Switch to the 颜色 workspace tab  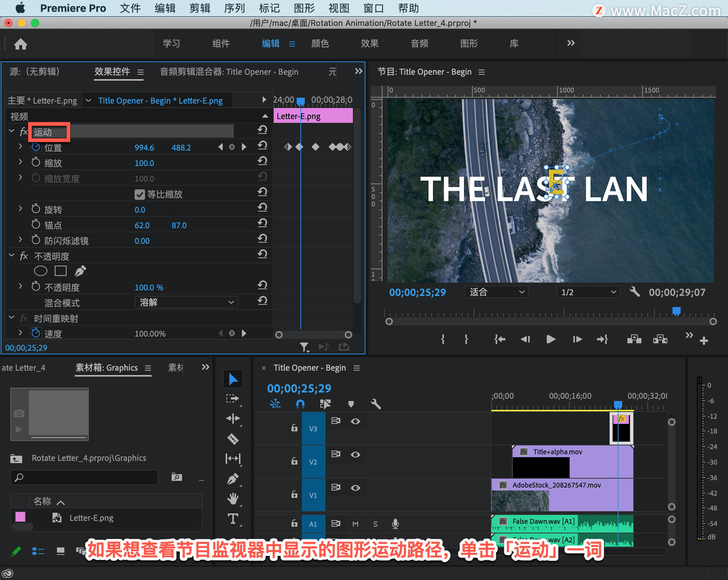[320, 44]
